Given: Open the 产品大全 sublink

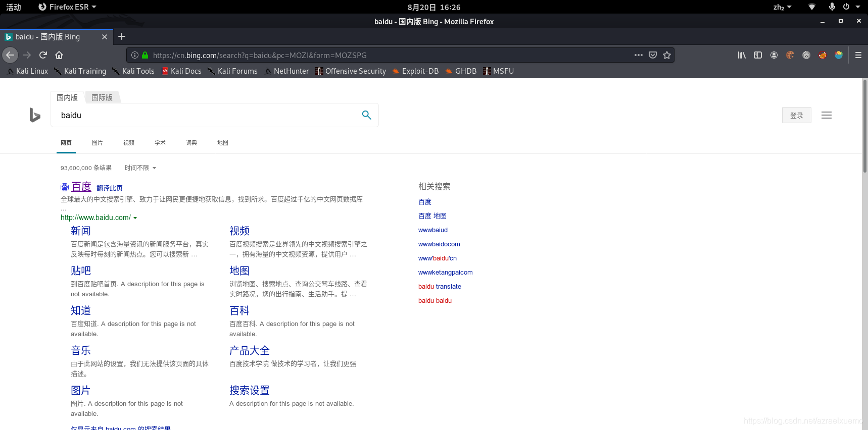Looking at the screenshot, I should tap(250, 350).
